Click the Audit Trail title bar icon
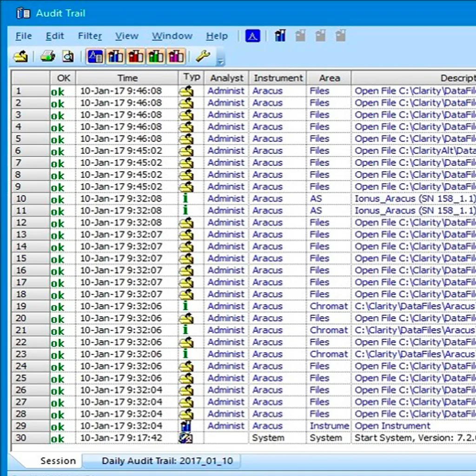The image size is (476, 476). [23, 13]
